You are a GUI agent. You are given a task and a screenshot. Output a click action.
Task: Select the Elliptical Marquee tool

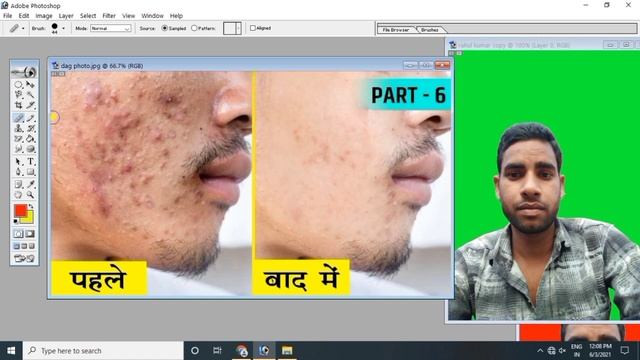pos(18,84)
